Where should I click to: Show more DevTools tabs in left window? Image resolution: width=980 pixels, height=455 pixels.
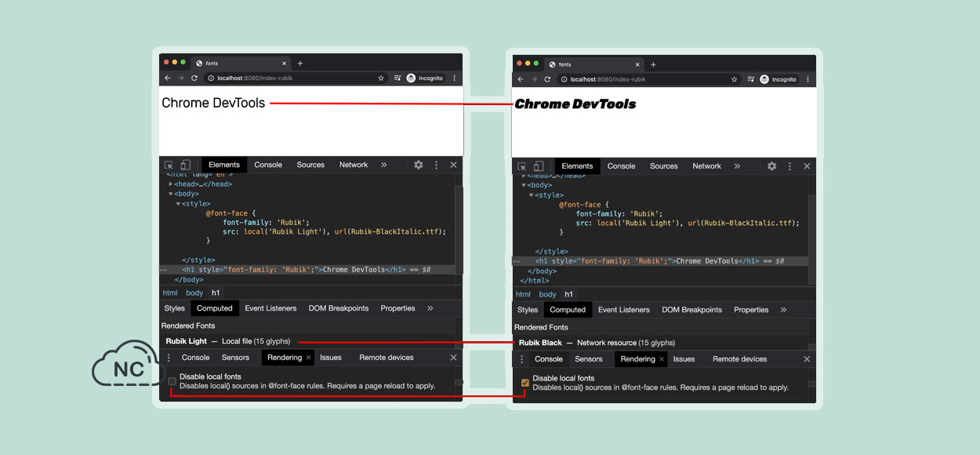[x=383, y=165]
